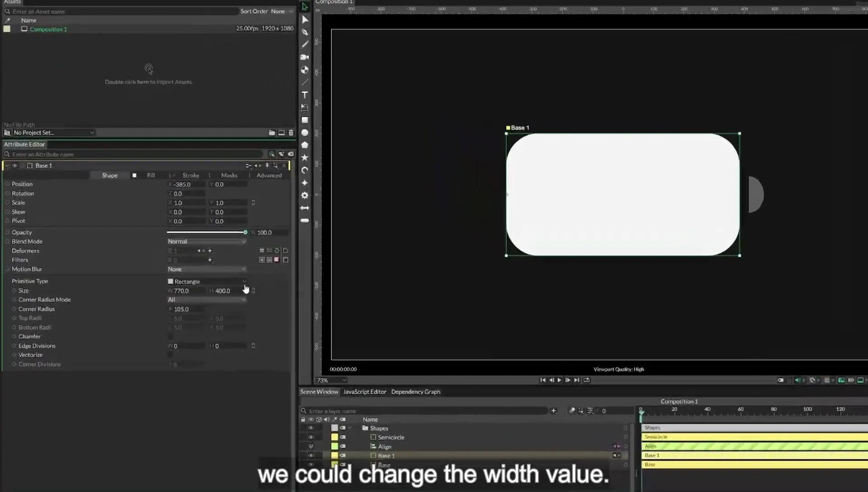Switch to the Masks tab
The width and height of the screenshot is (868, 492).
pyautogui.click(x=229, y=175)
